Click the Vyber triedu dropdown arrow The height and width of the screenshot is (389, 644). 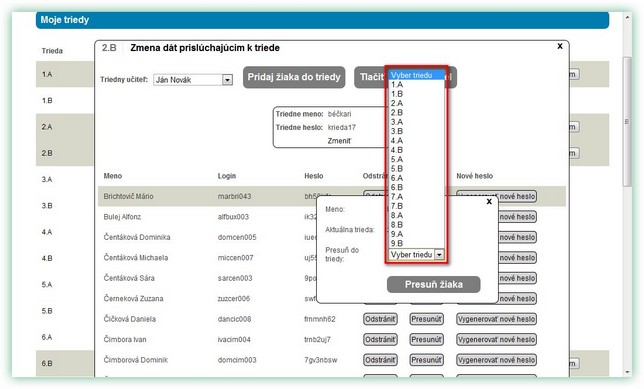(439, 255)
